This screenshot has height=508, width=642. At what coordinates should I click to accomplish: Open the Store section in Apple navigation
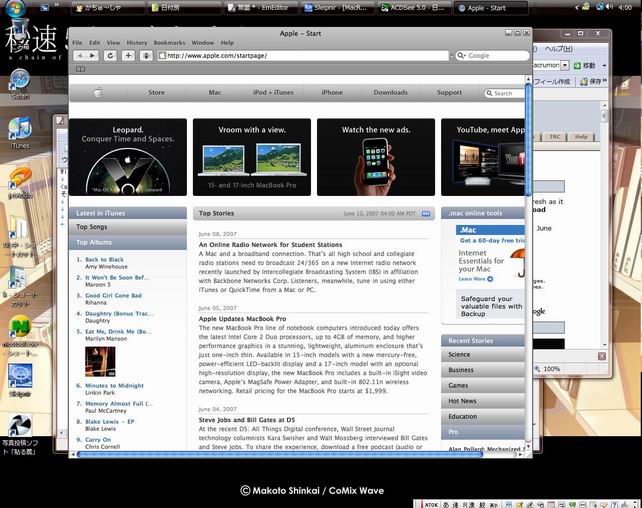coord(156,93)
